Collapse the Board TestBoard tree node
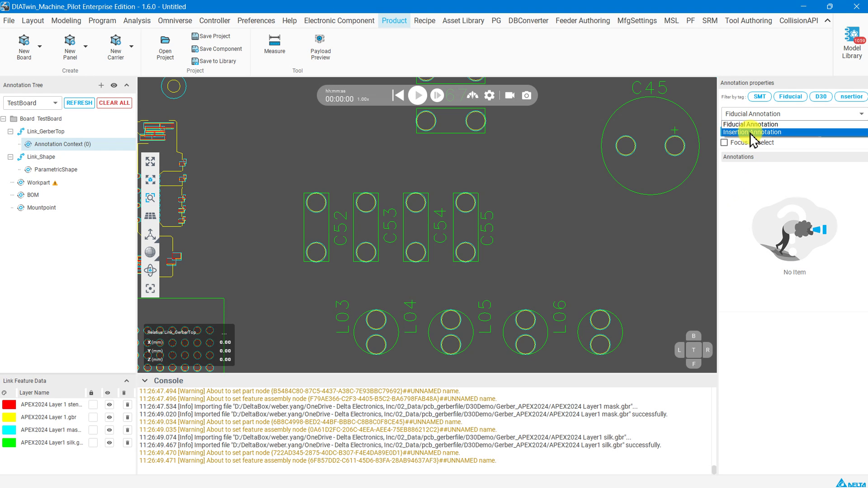 (x=3, y=119)
